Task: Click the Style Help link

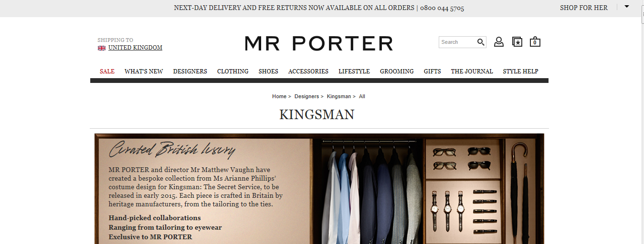Action: coord(520,71)
